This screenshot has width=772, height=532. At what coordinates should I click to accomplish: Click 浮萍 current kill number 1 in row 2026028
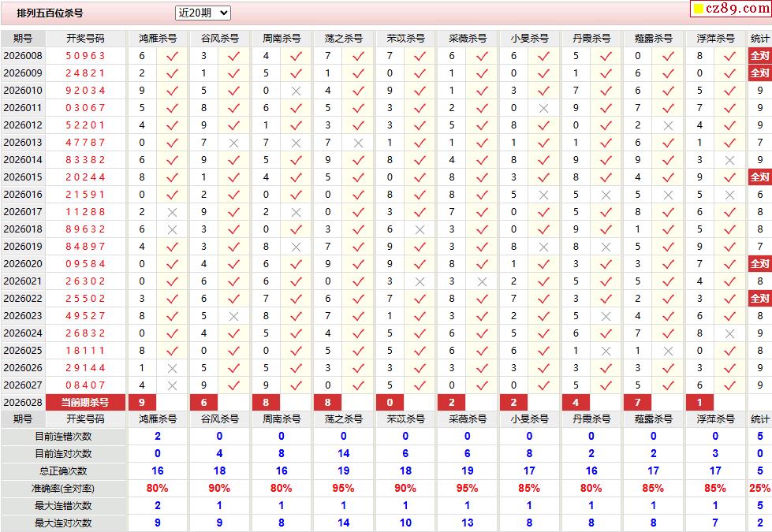699,403
